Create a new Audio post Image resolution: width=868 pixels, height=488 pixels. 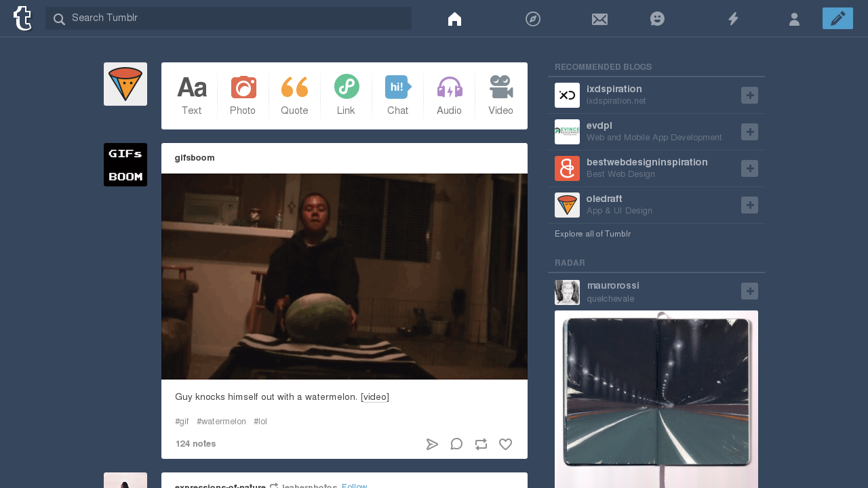point(449,96)
